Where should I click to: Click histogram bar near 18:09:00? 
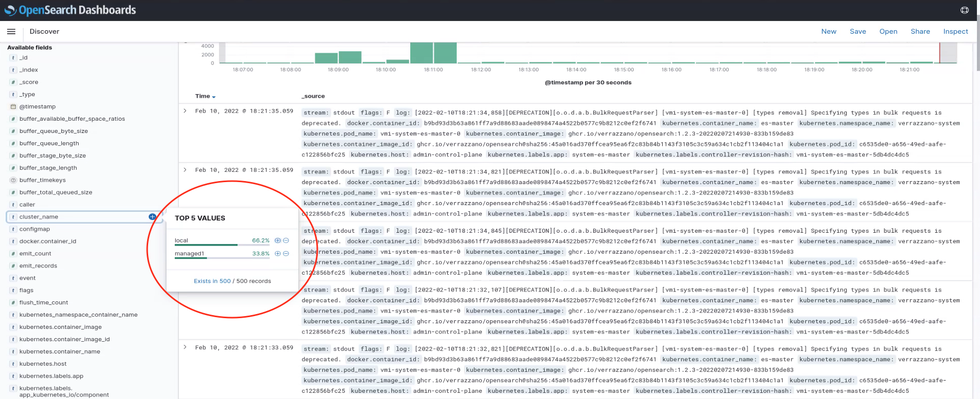350,57
